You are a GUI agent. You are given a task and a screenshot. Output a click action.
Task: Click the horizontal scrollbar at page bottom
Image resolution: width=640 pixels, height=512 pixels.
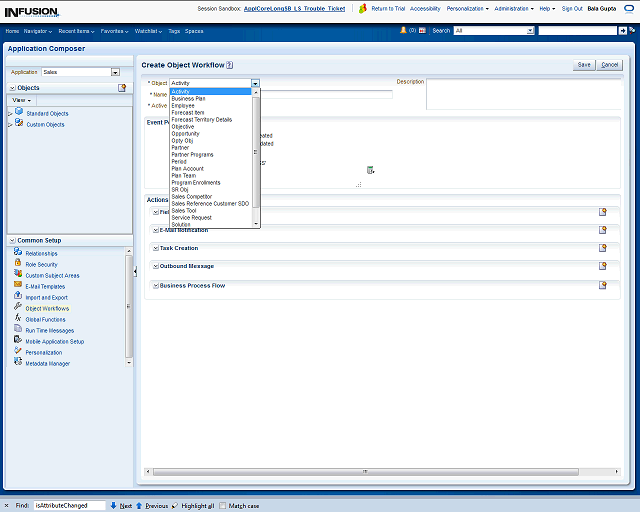(x=364, y=470)
